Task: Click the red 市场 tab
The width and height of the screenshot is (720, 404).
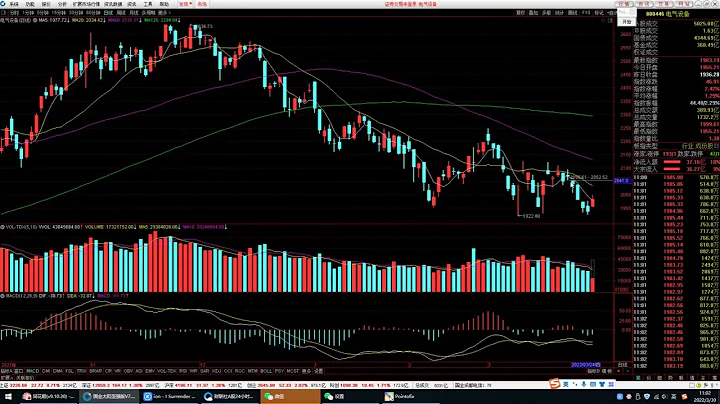Action: coord(202,4)
